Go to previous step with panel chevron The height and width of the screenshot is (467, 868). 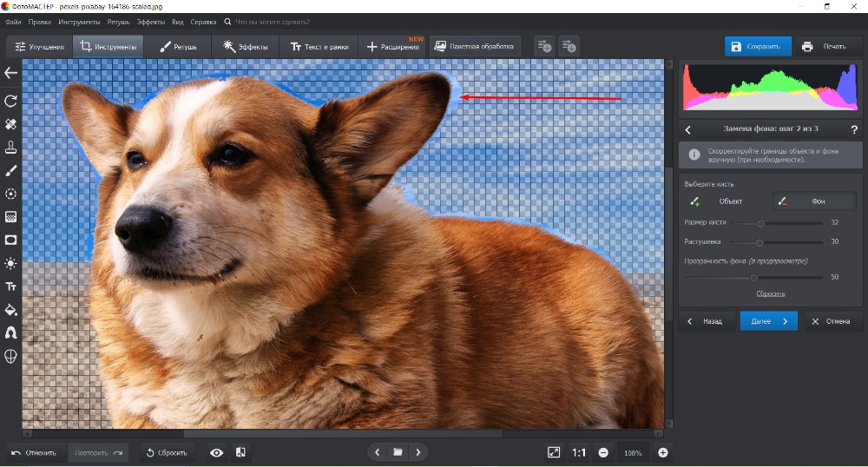coord(688,129)
